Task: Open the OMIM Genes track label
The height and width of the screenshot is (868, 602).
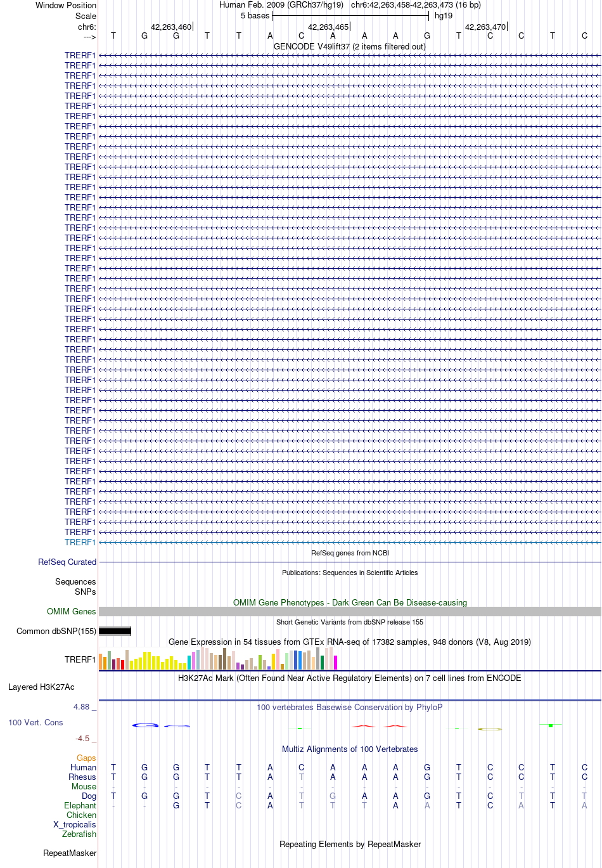Action: 72,611
